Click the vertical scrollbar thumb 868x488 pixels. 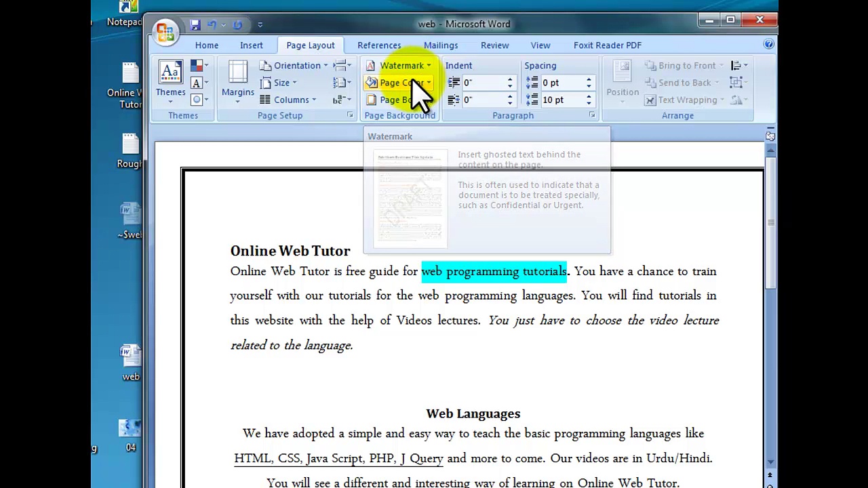coord(770,222)
